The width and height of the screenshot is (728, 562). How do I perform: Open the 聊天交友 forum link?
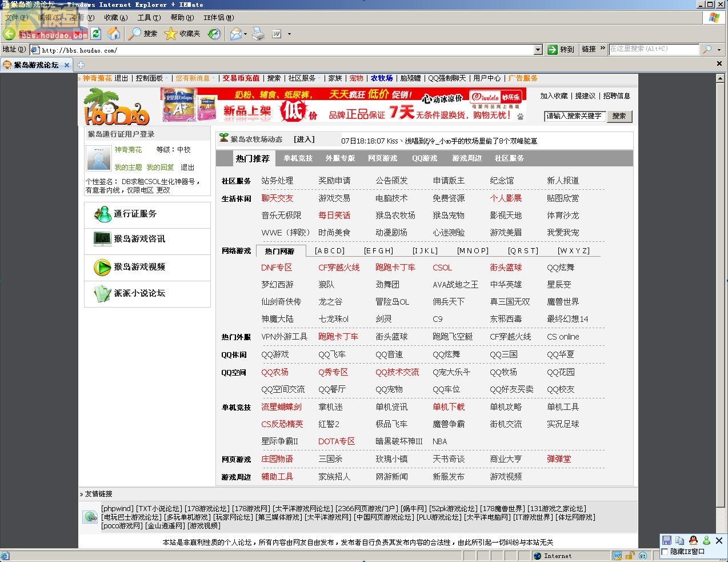click(277, 198)
